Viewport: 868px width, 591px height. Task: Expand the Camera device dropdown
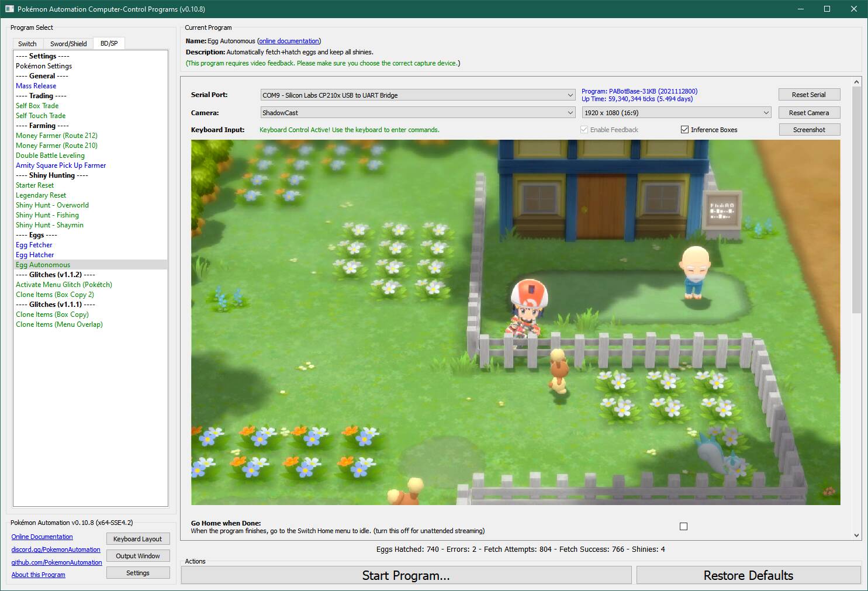tap(417, 113)
